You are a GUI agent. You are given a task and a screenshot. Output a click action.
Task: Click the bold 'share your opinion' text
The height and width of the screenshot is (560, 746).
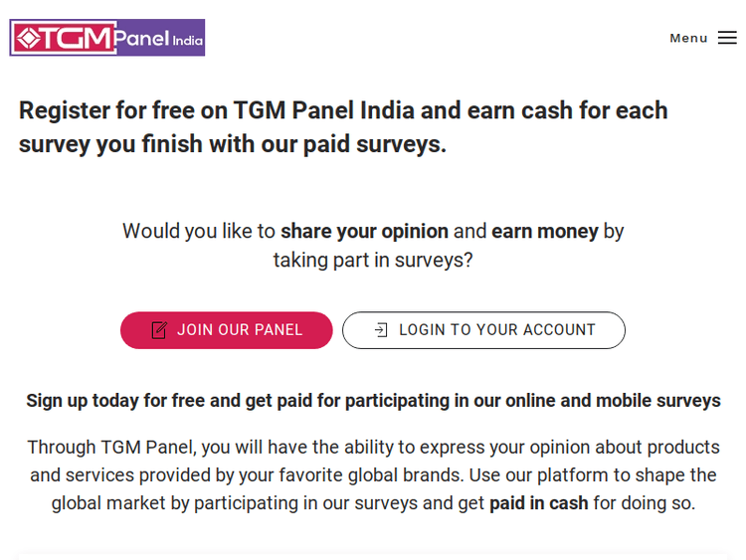coord(364,231)
